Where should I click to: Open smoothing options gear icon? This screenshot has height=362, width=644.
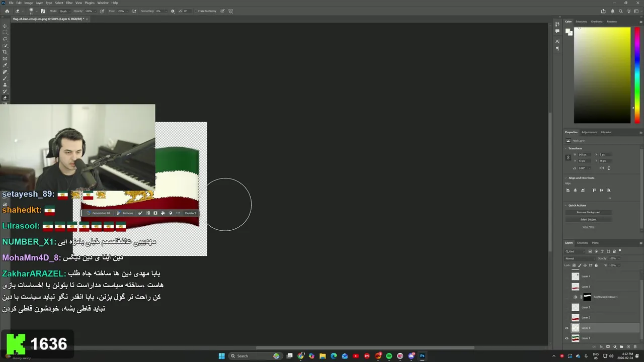[x=173, y=11]
